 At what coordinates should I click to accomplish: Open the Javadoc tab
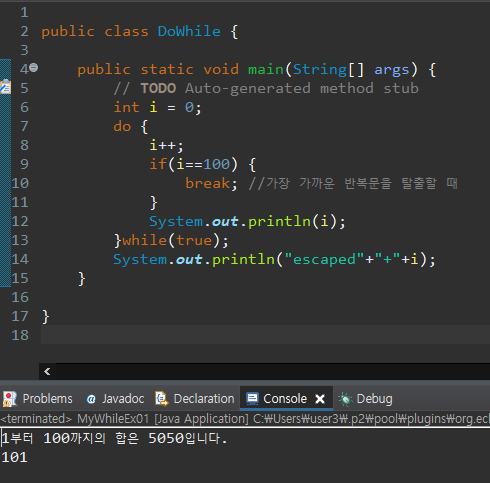point(115,399)
